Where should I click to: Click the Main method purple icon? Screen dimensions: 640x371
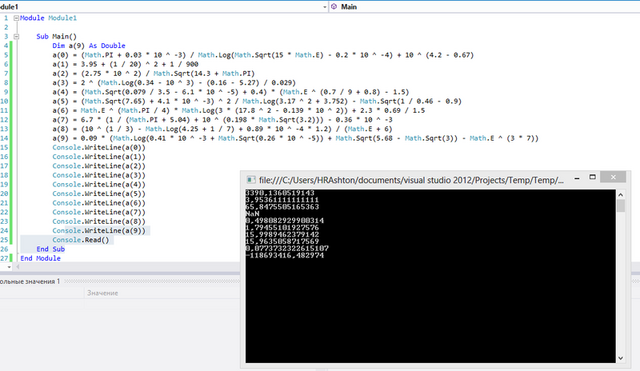[x=334, y=7]
